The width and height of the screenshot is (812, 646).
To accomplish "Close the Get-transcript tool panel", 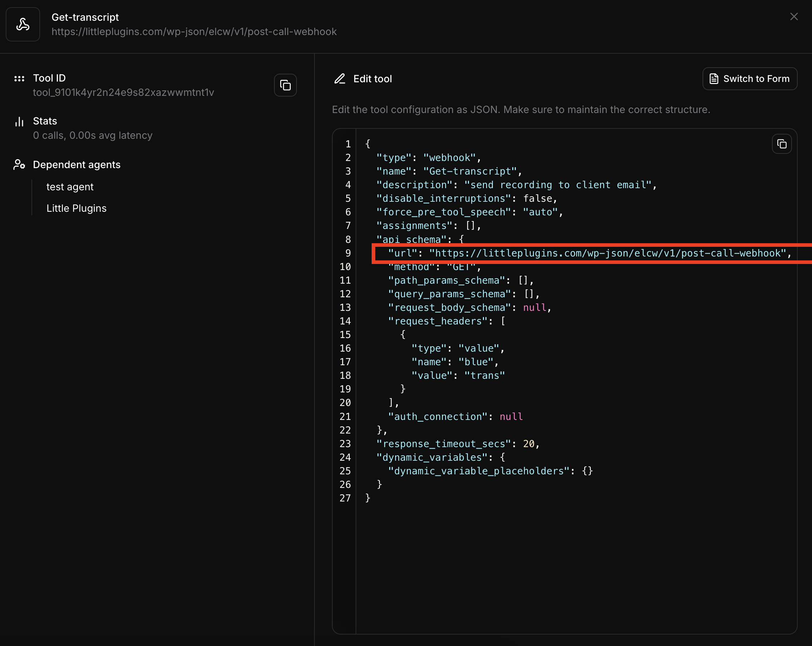I will (x=793, y=16).
